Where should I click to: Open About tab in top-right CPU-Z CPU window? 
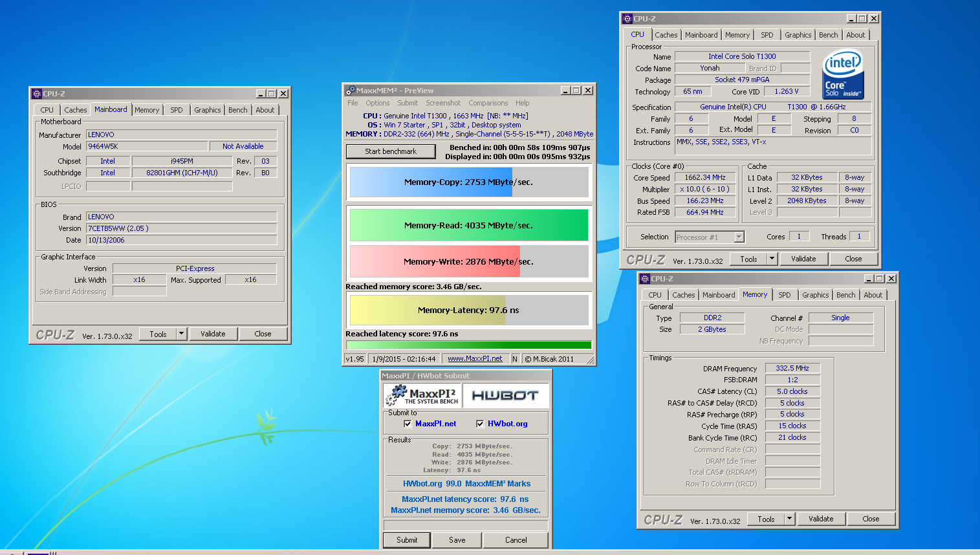tap(856, 35)
